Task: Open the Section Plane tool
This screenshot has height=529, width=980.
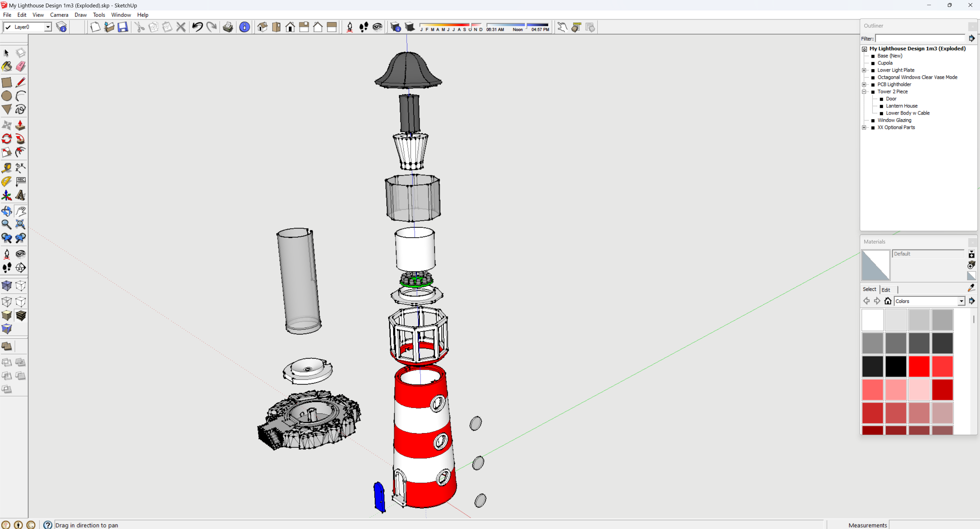Action: (20, 268)
